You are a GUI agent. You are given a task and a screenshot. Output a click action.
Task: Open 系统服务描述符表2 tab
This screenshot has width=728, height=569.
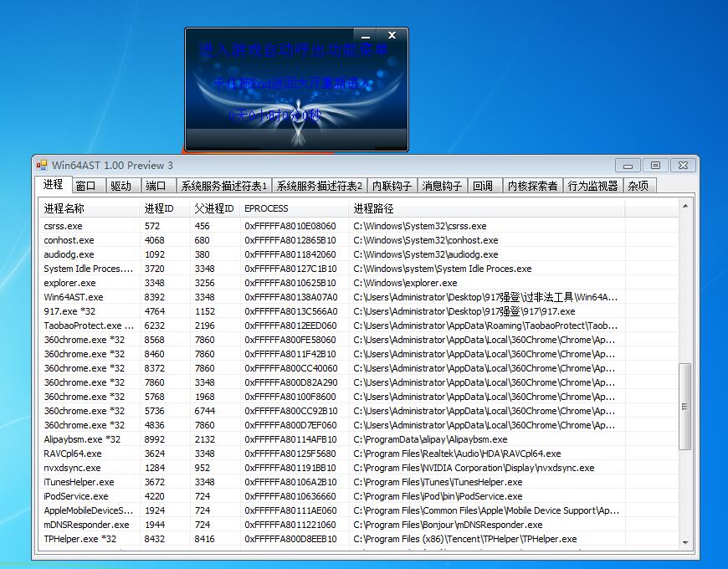point(320,186)
